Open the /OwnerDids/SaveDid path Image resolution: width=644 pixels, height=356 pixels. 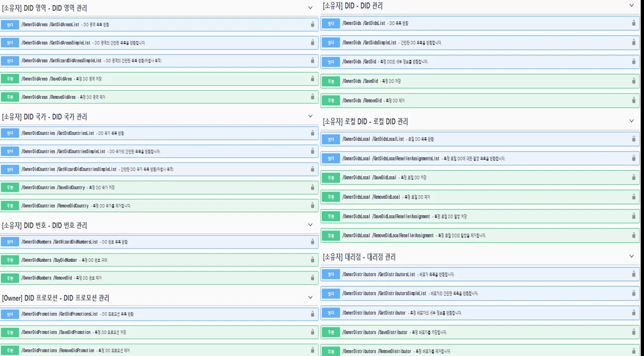360,81
